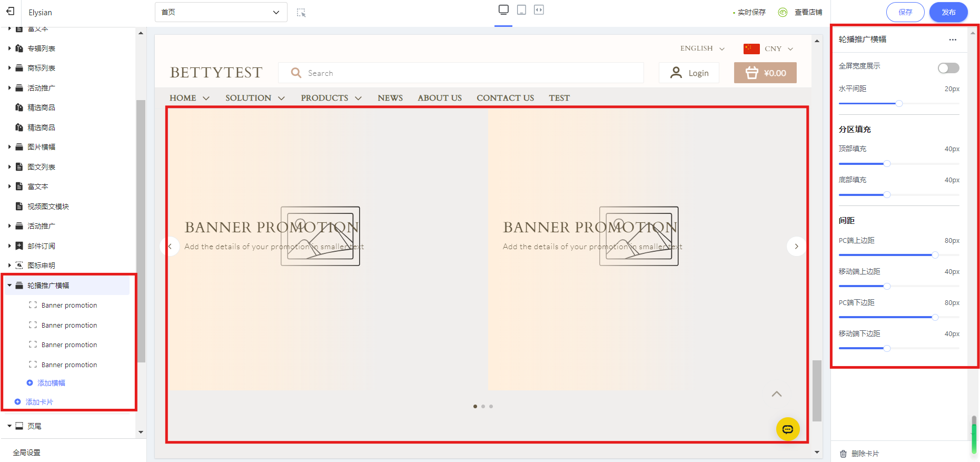Switch to tablet preview icon

(521, 10)
